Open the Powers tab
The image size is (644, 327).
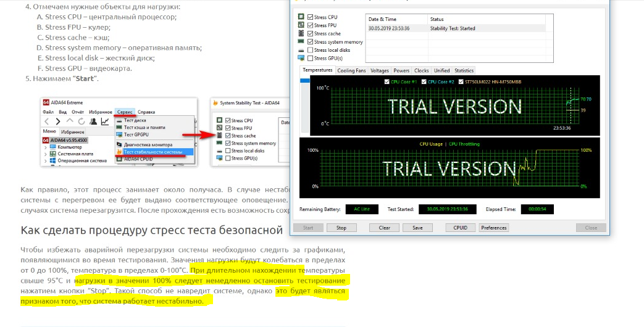(401, 70)
